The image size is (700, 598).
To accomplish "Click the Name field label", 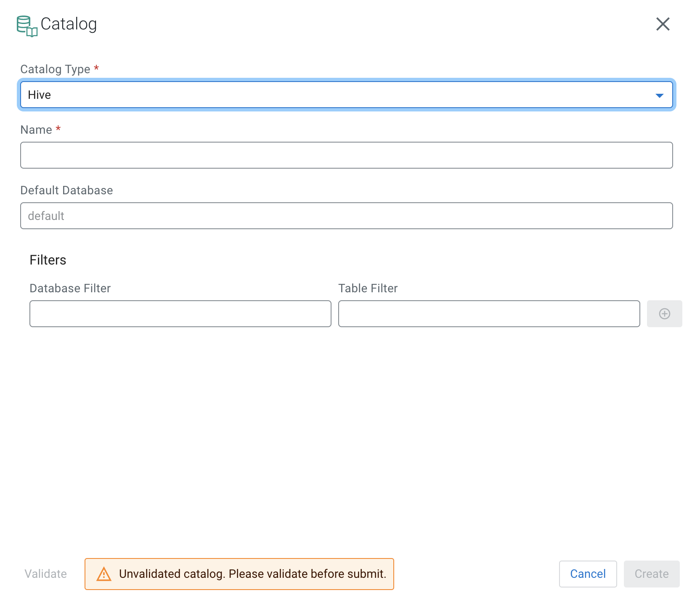I will point(36,130).
